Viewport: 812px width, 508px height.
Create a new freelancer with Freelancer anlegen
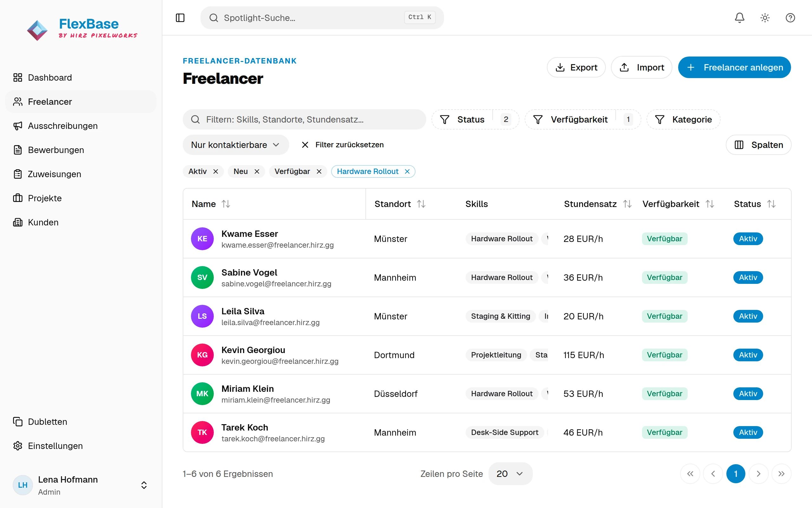pyautogui.click(x=734, y=68)
